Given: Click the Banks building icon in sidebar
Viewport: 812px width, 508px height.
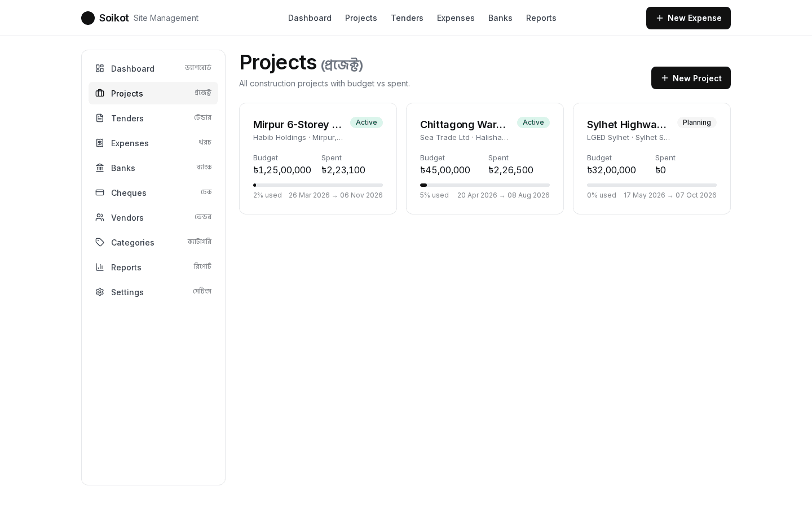Looking at the screenshot, I should (100, 168).
